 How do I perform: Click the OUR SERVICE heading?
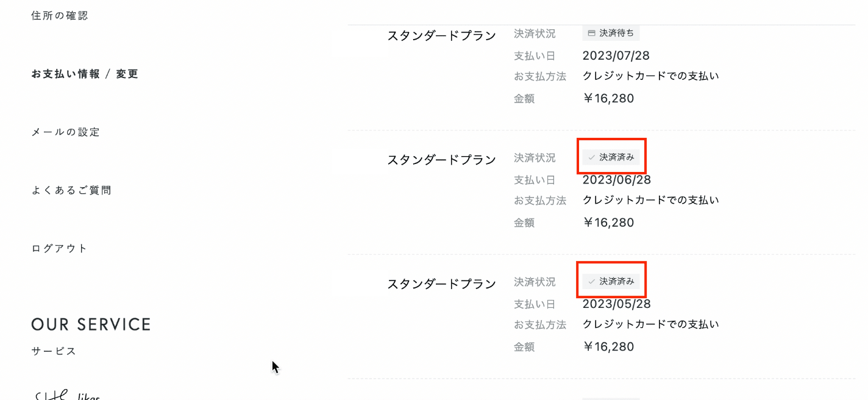tap(91, 324)
